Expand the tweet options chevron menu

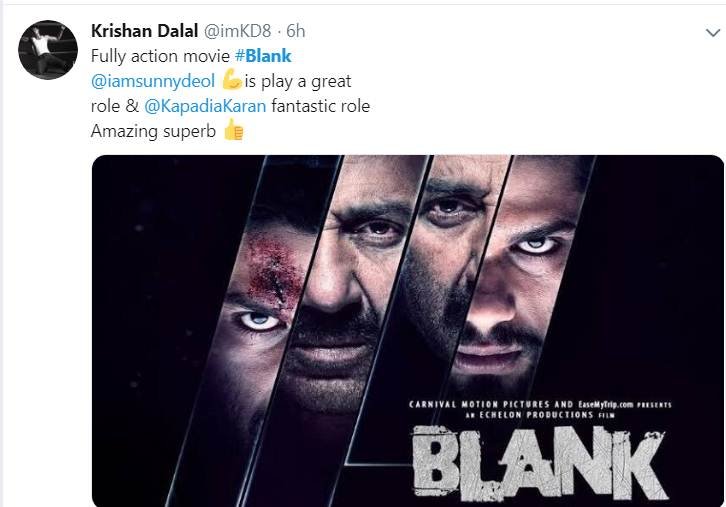point(713,33)
